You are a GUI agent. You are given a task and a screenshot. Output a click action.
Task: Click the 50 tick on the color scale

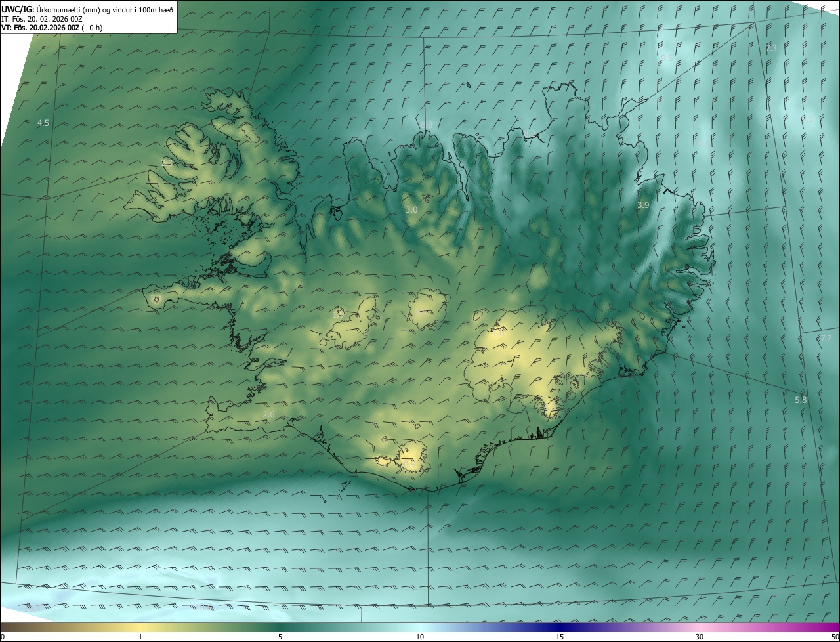(x=835, y=637)
